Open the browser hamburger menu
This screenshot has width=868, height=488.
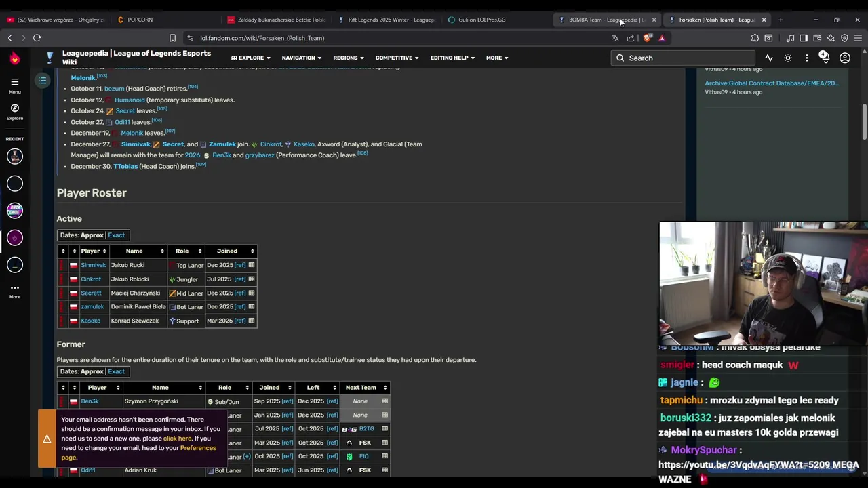point(858,38)
